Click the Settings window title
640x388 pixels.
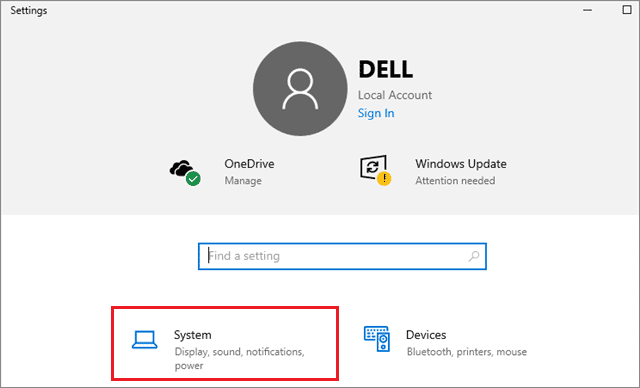(x=29, y=10)
